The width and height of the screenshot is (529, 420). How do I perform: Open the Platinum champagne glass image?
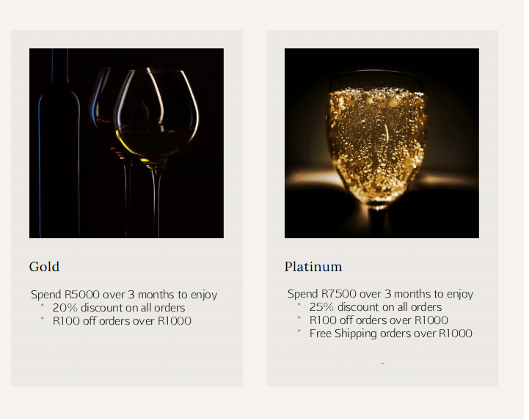[x=382, y=143]
